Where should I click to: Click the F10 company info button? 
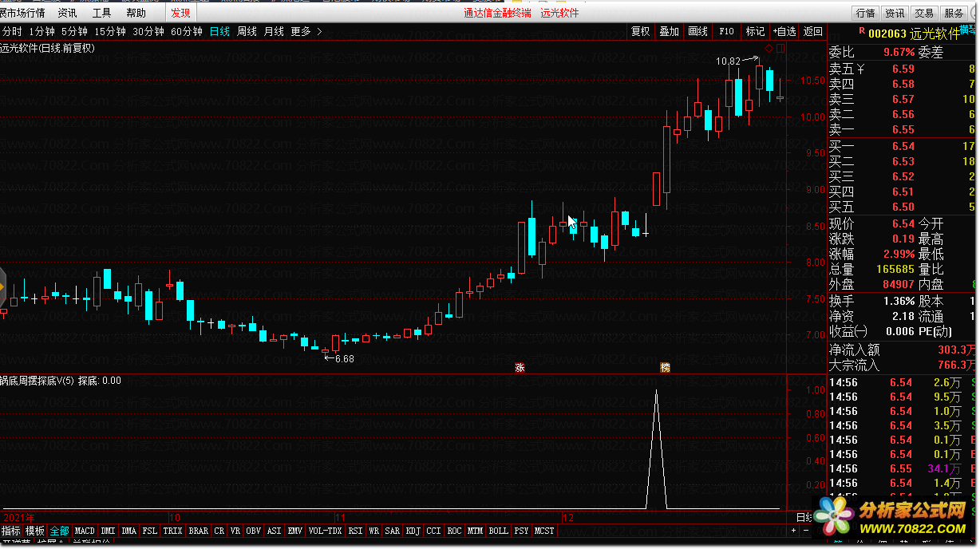pos(726,32)
